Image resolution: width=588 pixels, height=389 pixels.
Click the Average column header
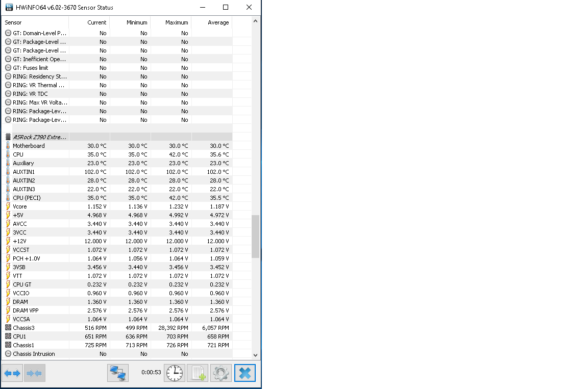pyautogui.click(x=212, y=22)
